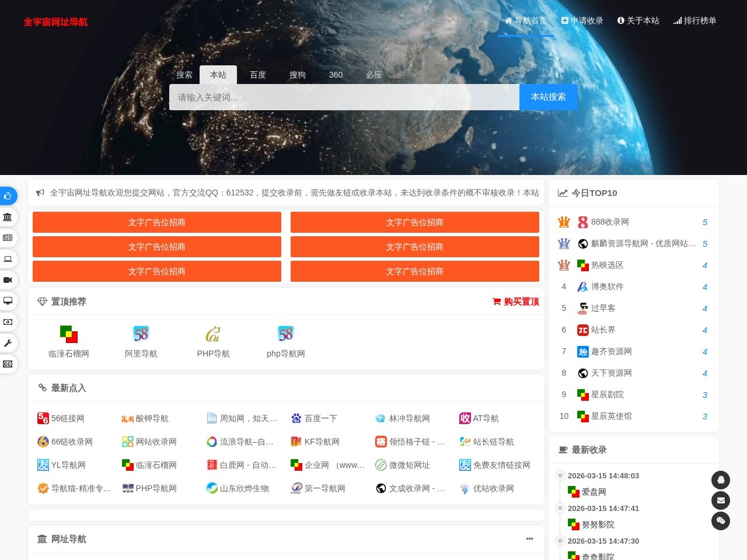Viewport: 747px width, 560px height.
Task: Open the email contact floating icon
Action: pyautogui.click(x=721, y=501)
